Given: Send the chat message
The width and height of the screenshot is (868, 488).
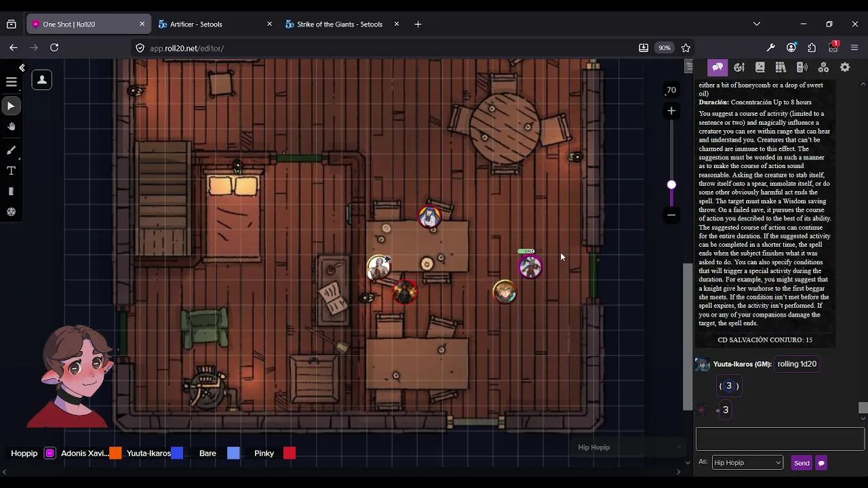Looking at the screenshot, I should [x=802, y=463].
